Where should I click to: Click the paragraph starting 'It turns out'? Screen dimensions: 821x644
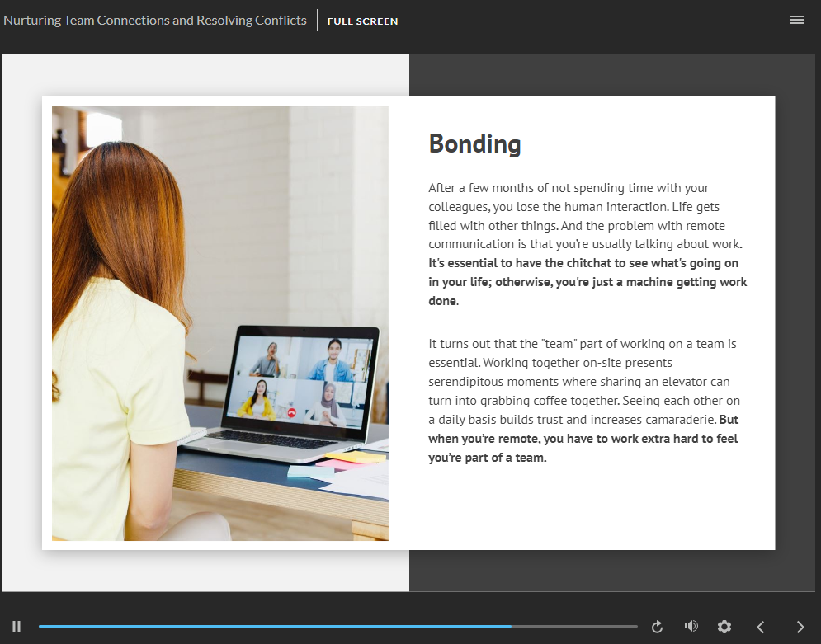point(584,400)
